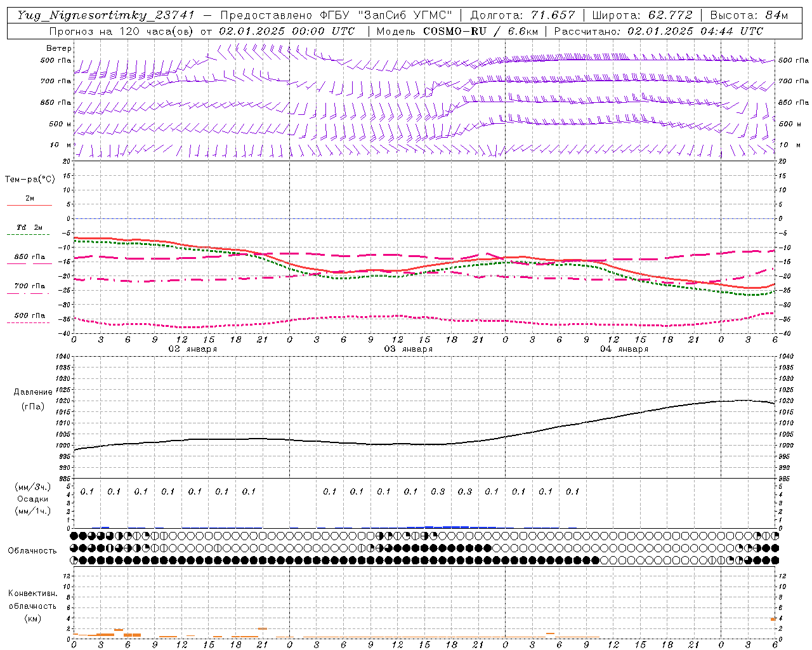The width and height of the screenshot is (812, 650).
Task: Click the gray convective cloud bar at hour 21
Action: (x=262, y=628)
